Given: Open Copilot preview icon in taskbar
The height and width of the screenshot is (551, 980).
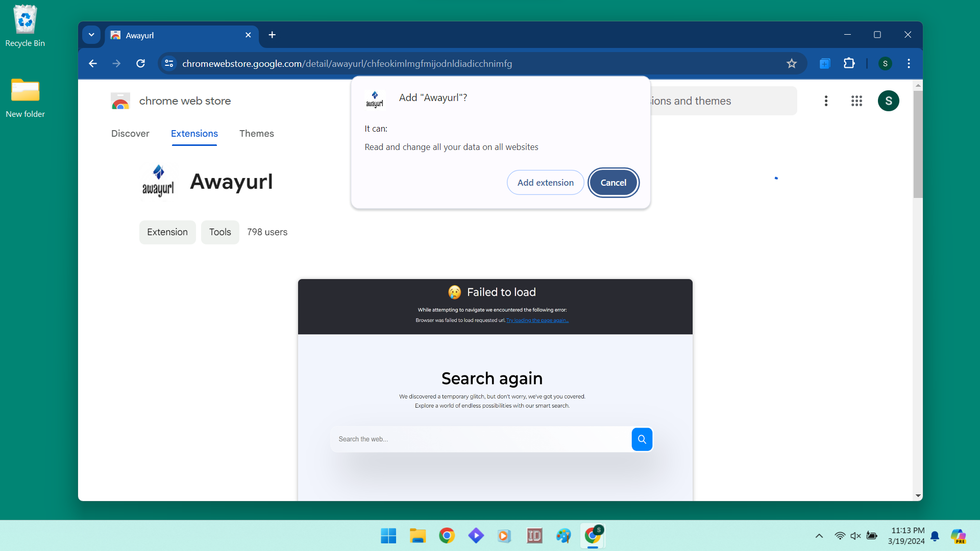Looking at the screenshot, I should point(959,536).
